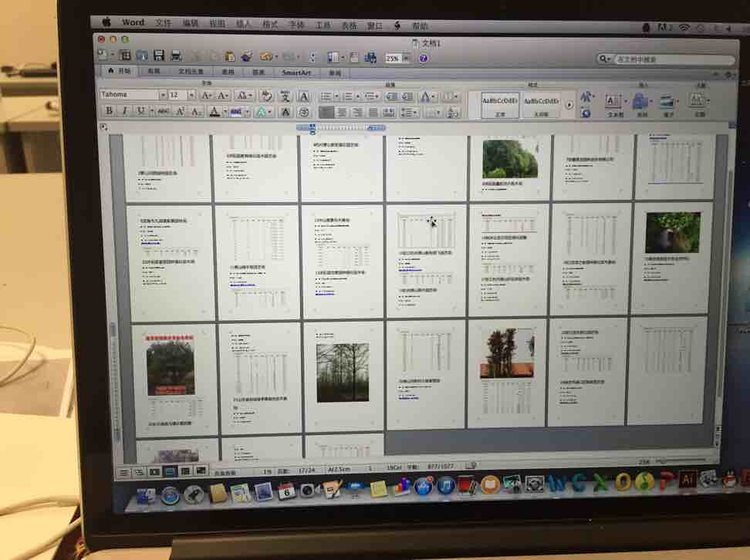Open Word help via the purple question mark

pos(424,58)
